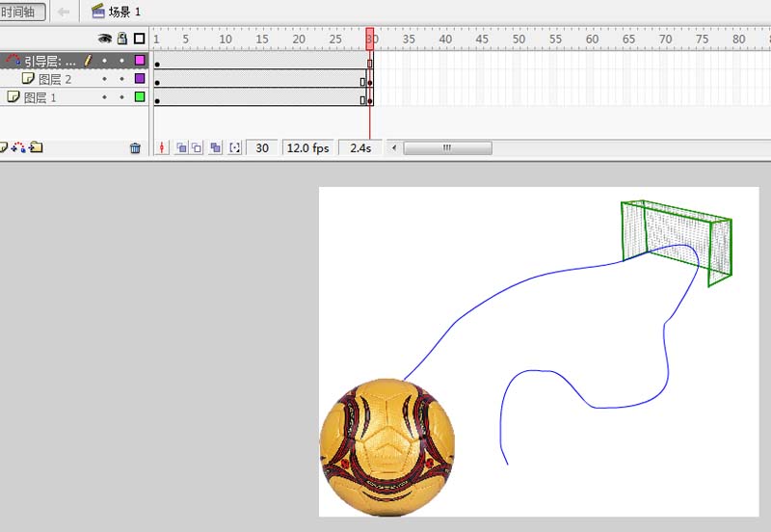This screenshot has width=771, height=532.
Task: Click the 场景 1 clapperboard scene icon
Action: coord(98,11)
